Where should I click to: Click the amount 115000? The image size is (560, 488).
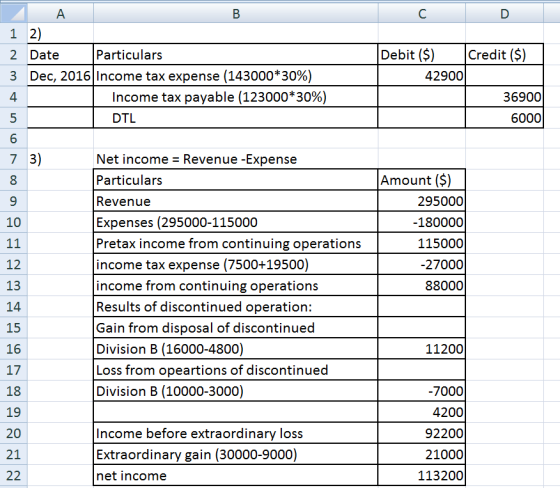tap(422, 243)
